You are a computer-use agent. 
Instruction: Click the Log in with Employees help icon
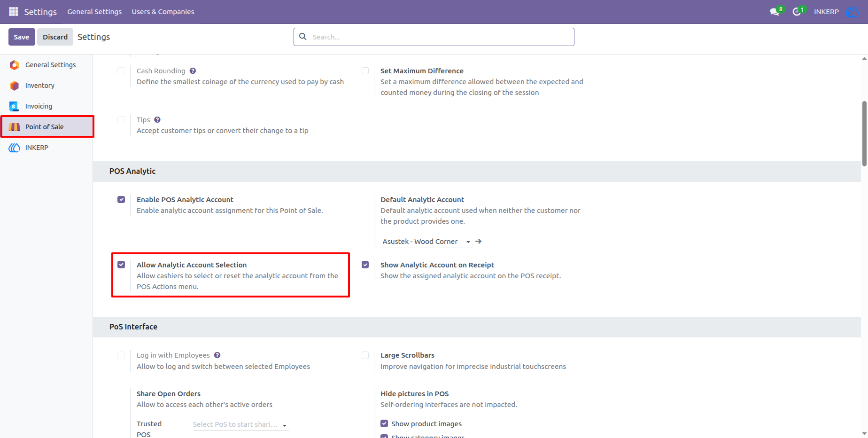tap(217, 355)
